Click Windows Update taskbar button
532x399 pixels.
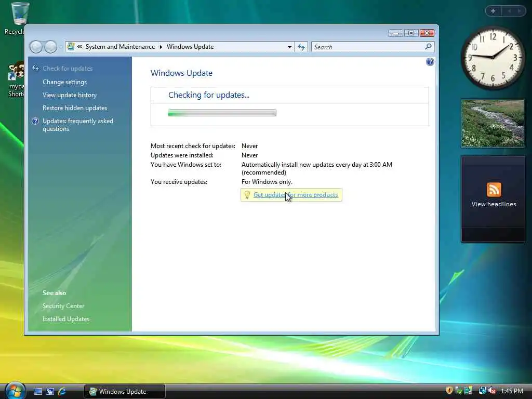[x=125, y=392]
